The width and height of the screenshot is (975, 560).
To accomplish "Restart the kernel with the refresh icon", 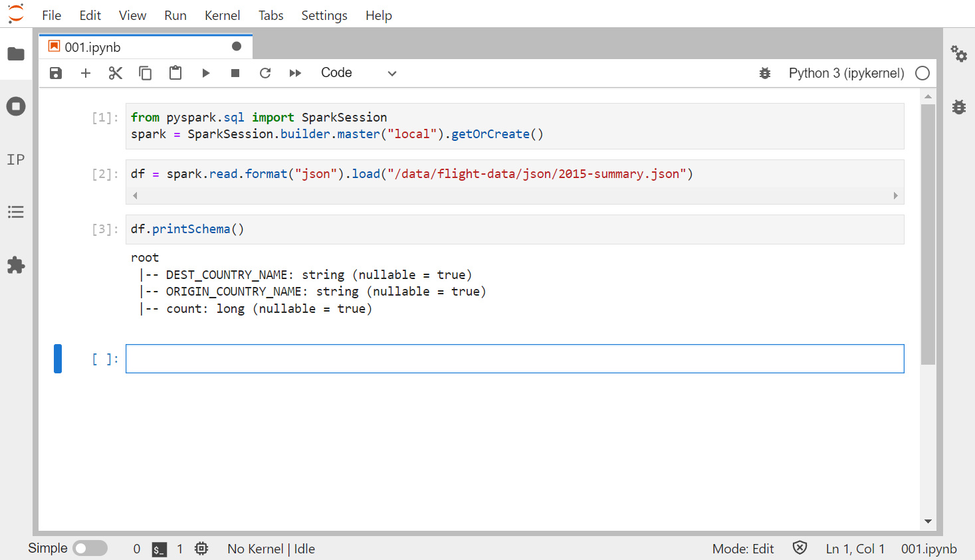I will point(265,73).
